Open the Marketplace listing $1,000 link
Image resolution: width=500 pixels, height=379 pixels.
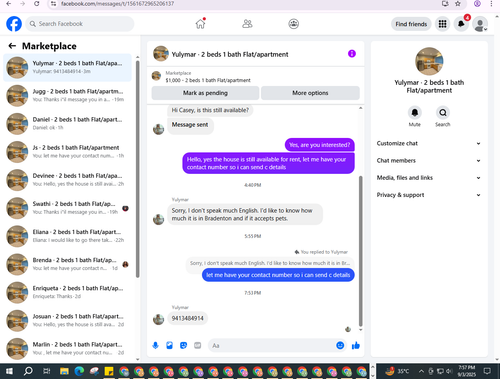208,80
